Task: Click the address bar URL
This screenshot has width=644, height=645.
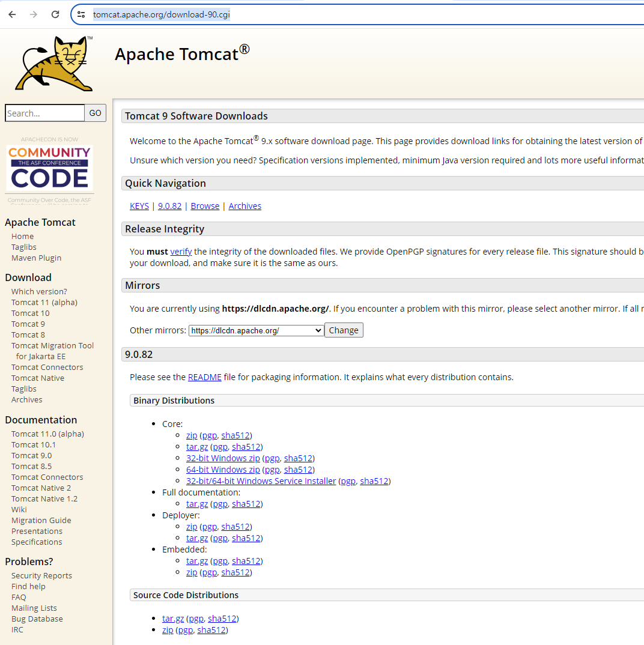Action: [x=162, y=14]
